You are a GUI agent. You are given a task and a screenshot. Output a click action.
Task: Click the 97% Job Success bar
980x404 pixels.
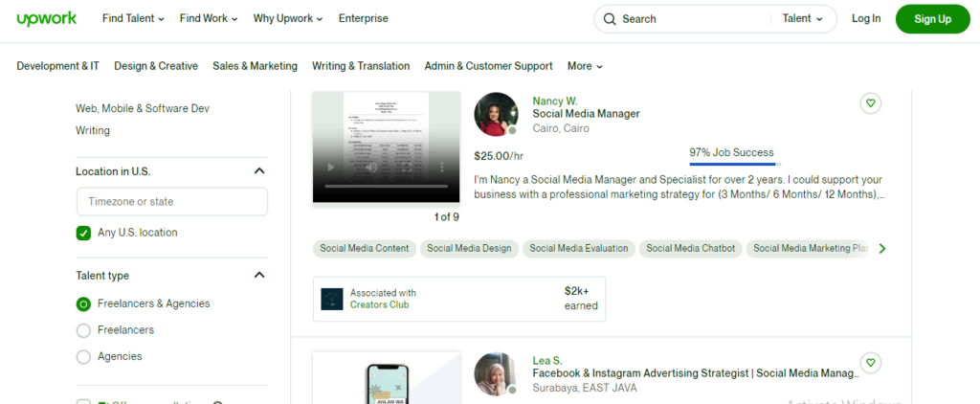(x=735, y=165)
